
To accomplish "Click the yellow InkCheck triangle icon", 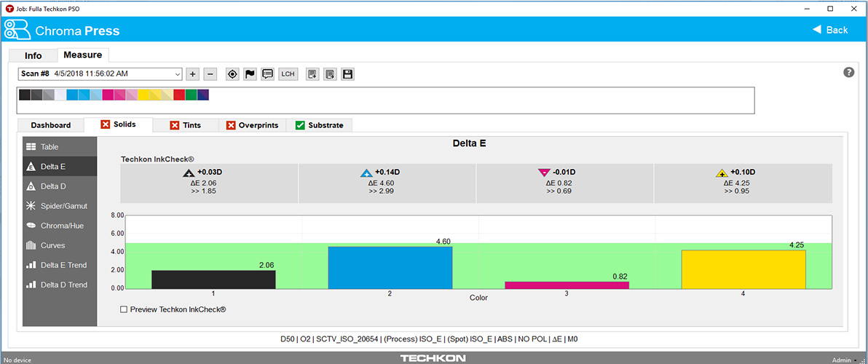I will (722, 173).
